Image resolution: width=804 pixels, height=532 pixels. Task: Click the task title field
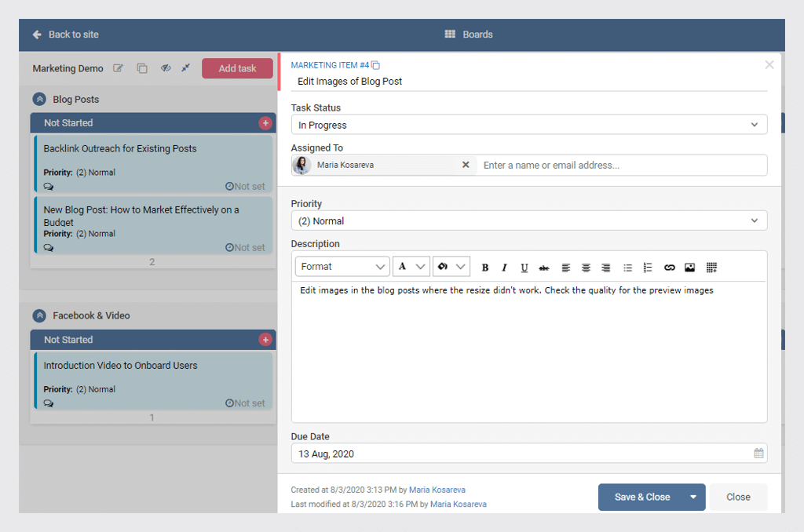528,82
